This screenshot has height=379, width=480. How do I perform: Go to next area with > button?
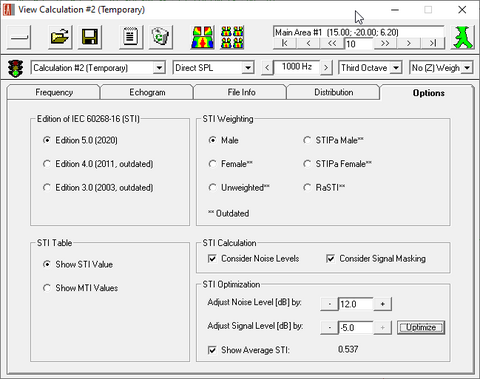tap(409, 43)
